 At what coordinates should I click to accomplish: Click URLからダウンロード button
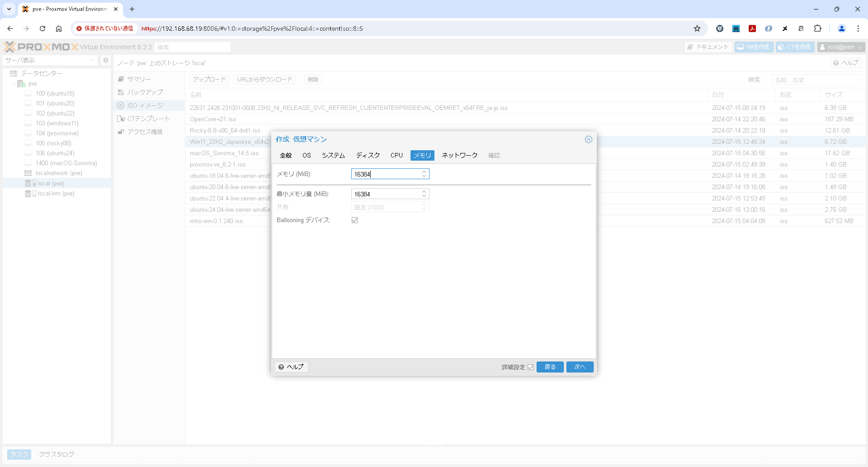click(x=265, y=80)
